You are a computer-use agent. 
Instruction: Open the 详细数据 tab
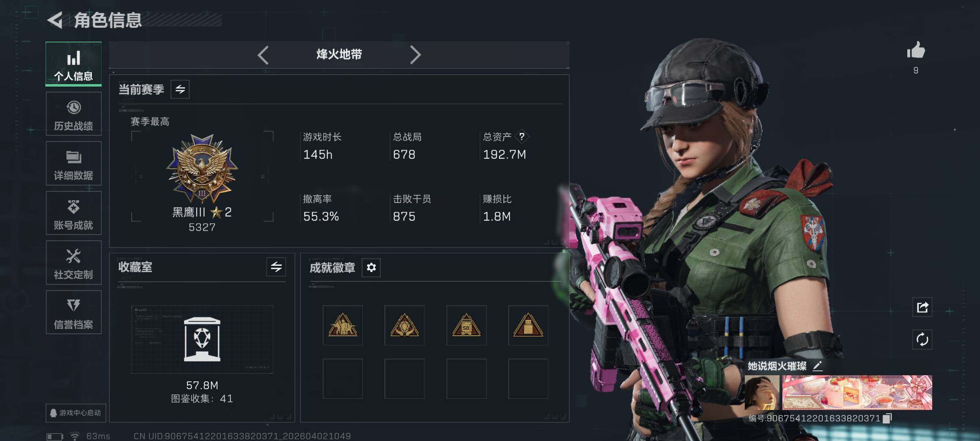pyautogui.click(x=73, y=163)
